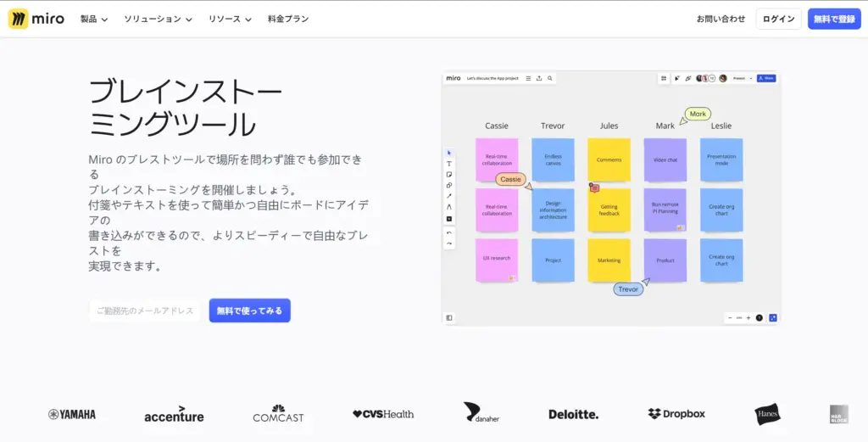
Task: Click the zoom out minus button
Action: click(x=730, y=318)
